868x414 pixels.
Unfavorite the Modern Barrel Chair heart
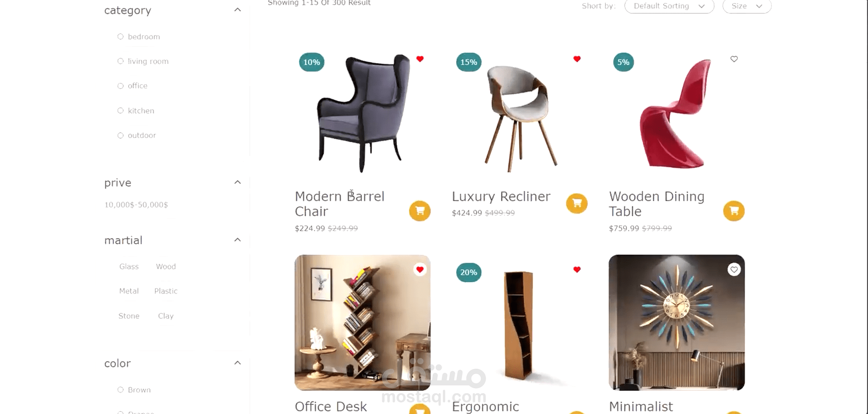pos(420,59)
